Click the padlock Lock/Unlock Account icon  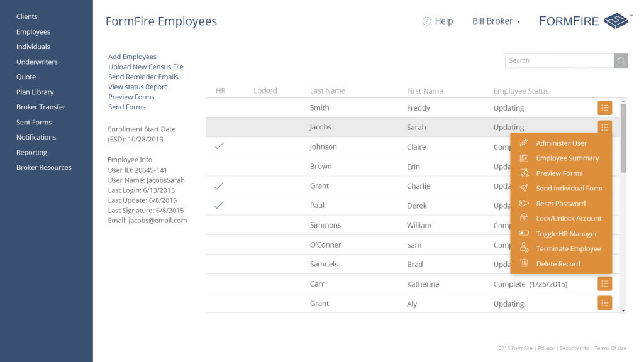524,219
